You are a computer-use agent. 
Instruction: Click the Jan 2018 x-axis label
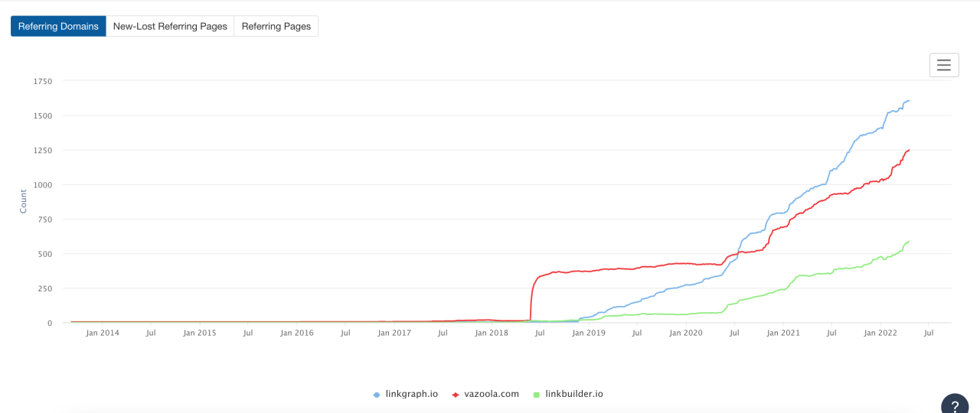(x=492, y=333)
